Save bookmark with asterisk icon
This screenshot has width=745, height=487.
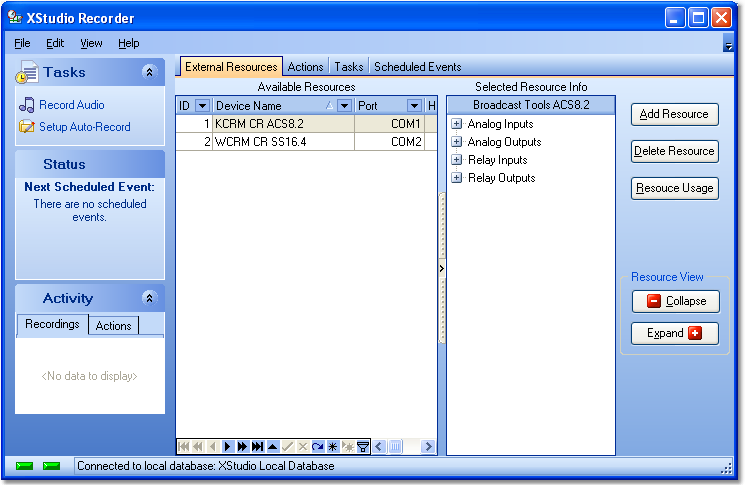[x=333, y=447]
